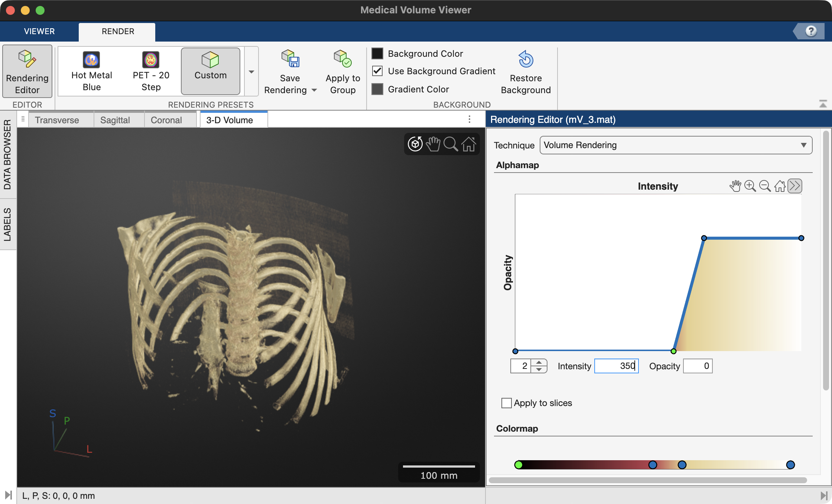Zoom in on the Alphamap plot
832x504 pixels.
click(750, 186)
